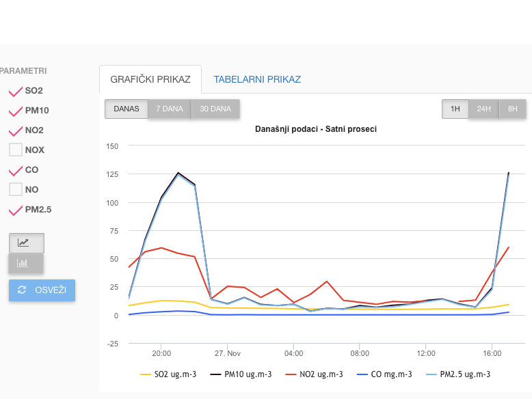Select 8H averaging interval
The image size is (532, 399).
512,109
